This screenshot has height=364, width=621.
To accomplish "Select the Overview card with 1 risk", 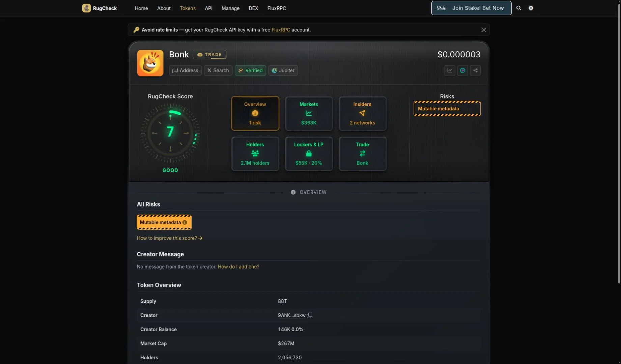I will pyautogui.click(x=255, y=113).
